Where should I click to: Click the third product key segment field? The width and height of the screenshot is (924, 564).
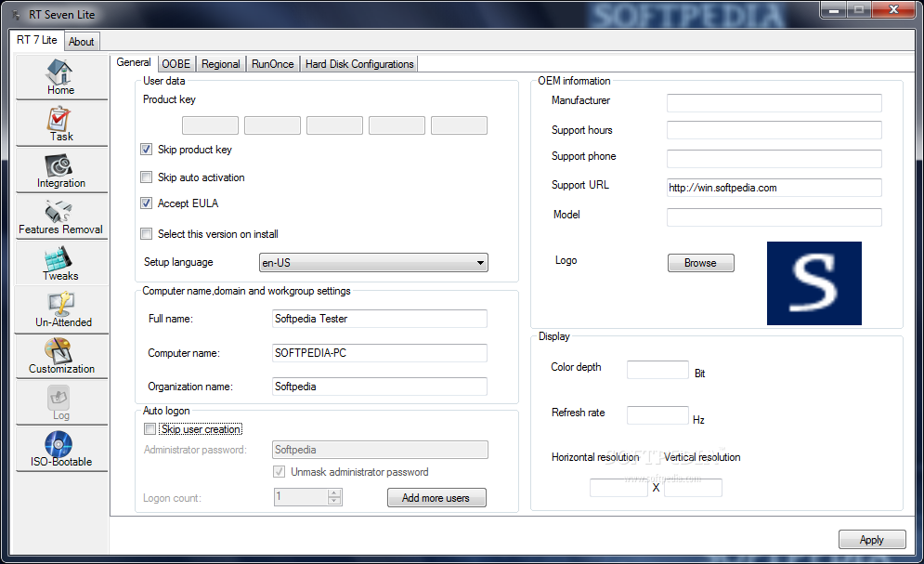click(334, 125)
